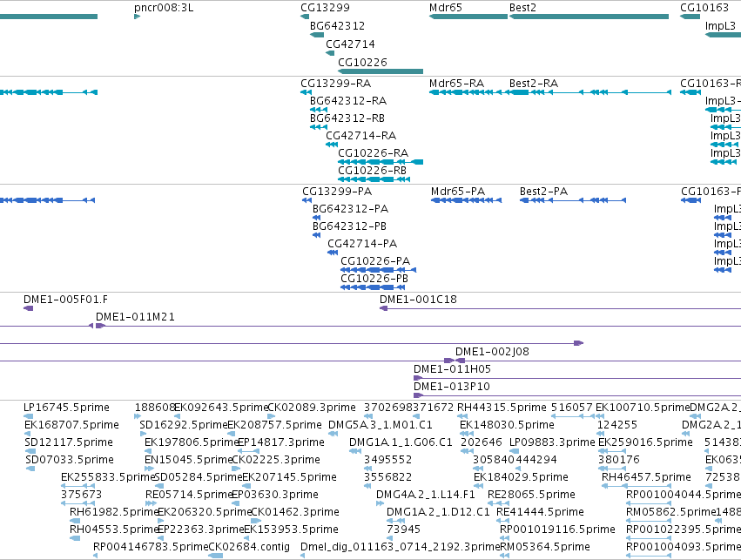Open the Best2-PA protein feature

(573, 200)
